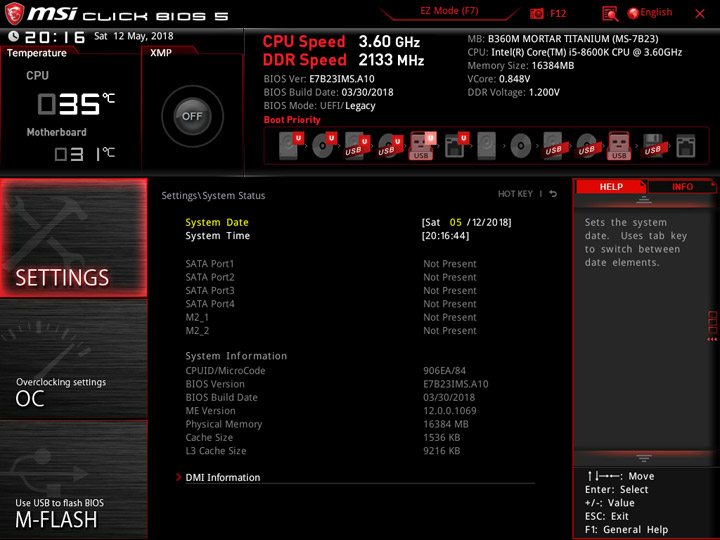The height and width of the screenshot is (540, 720).
Task: Select the SATA Port3 row
Action: (331, 290)
